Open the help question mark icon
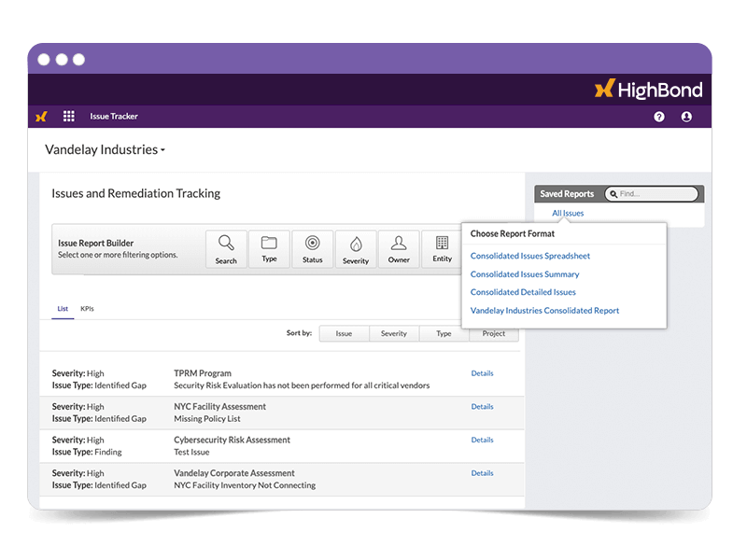The image size is (747, 560). [659, 117]
